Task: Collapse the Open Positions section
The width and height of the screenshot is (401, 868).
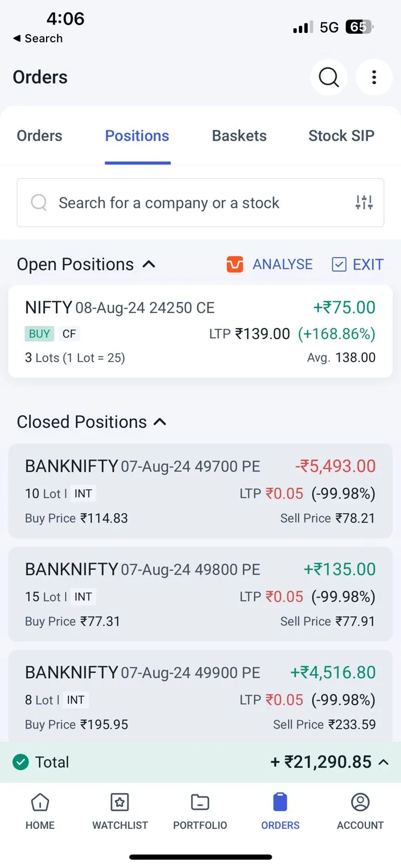Action: [149, 264]
